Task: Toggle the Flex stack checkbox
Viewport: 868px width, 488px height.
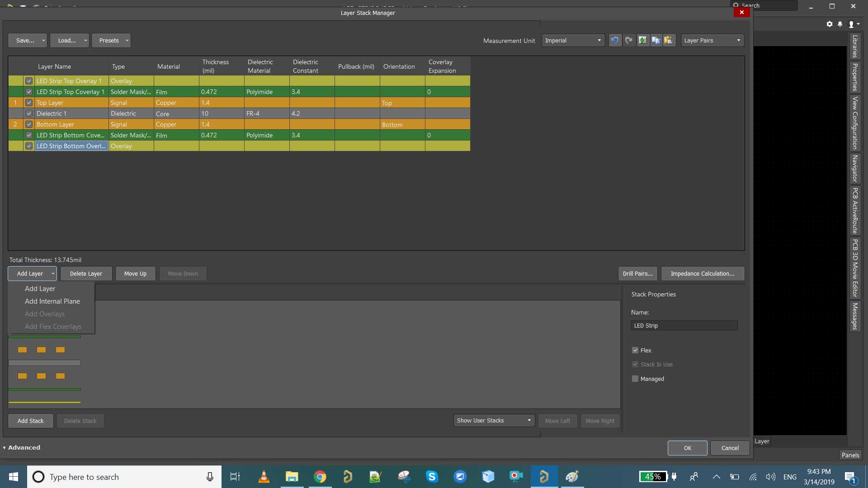Action: pos(635,350)
